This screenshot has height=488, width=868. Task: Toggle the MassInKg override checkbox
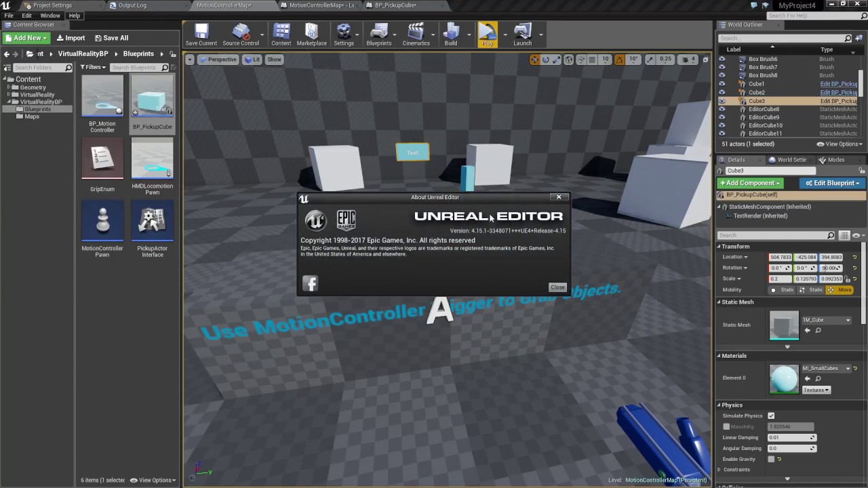[726, 426]
